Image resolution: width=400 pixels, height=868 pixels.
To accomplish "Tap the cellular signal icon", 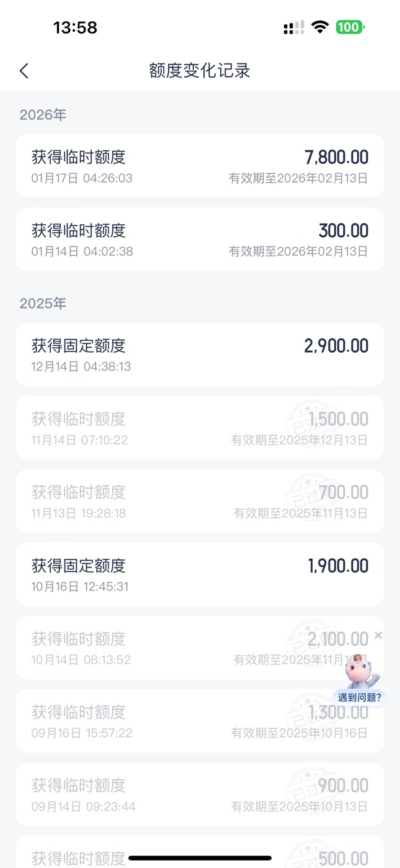I will tap(293, 27).
